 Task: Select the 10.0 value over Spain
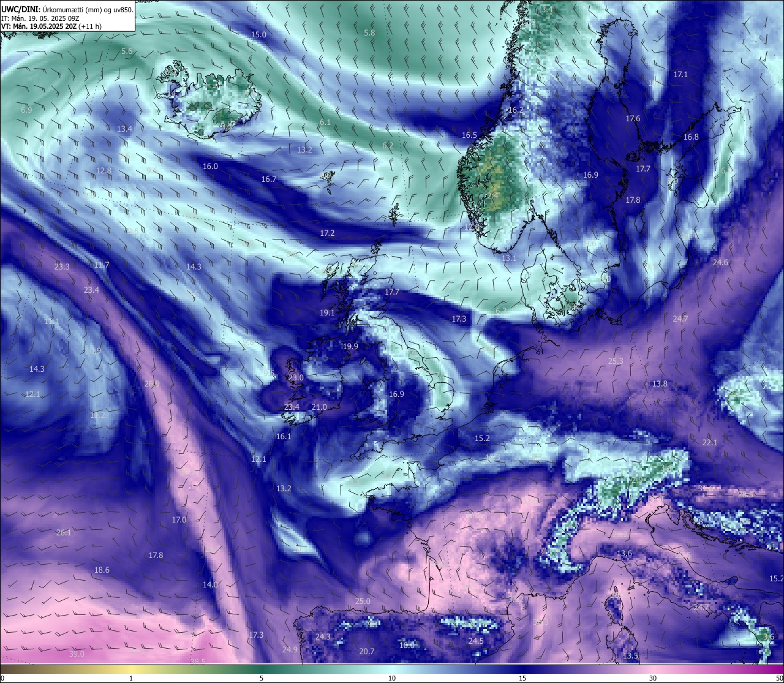407,646
